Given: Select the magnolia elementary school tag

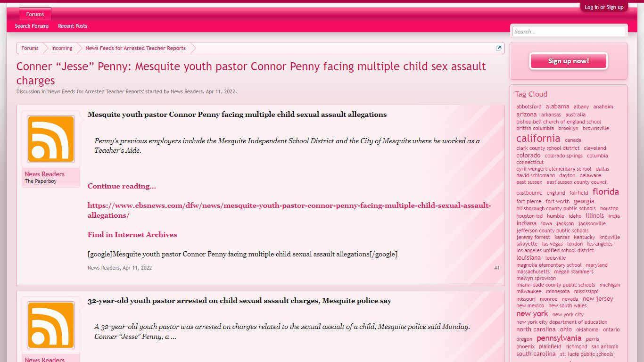Looking at the screenshot, I should (549, 265).
